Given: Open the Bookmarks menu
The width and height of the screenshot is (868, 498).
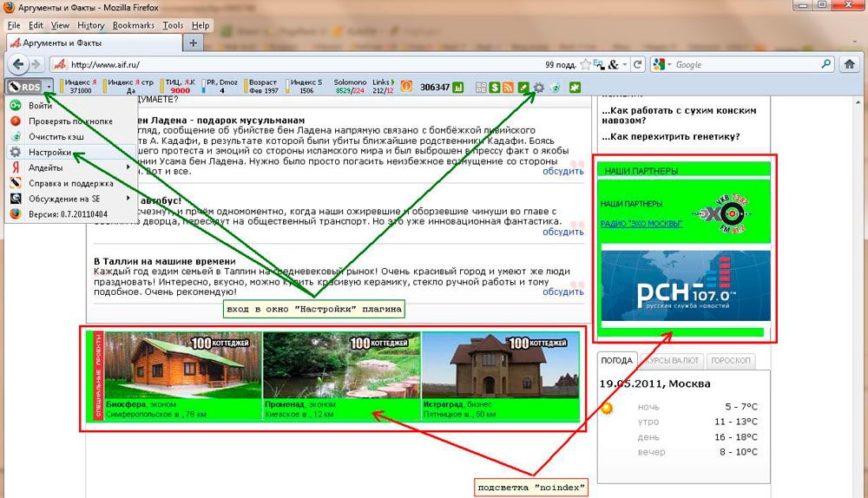Looking at the screenshot, I should [133, 25].
